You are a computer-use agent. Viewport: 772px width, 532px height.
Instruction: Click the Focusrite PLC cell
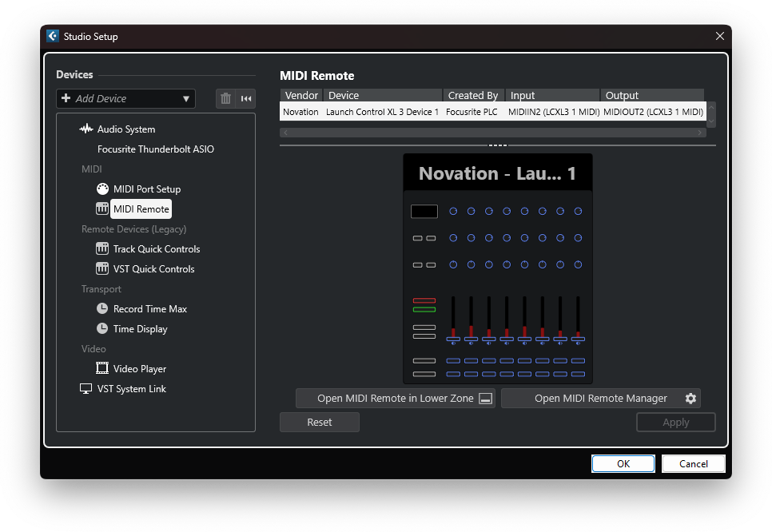(x=472, y=112)
